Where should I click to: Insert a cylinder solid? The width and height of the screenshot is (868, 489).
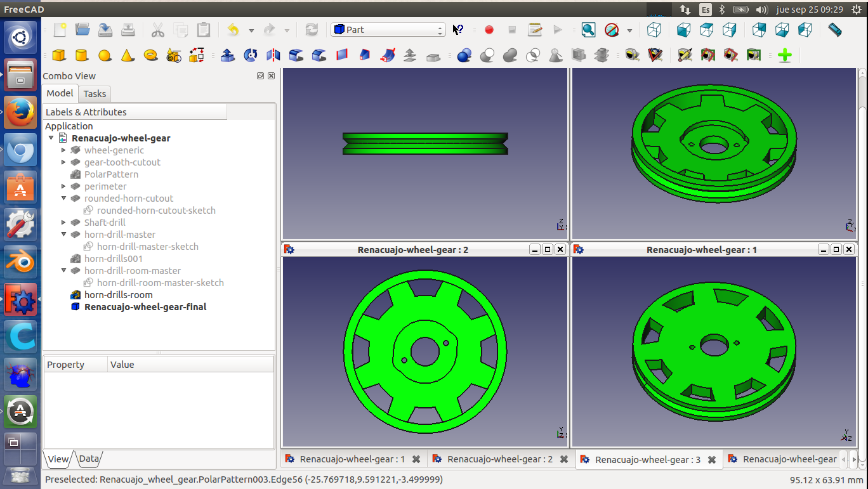pyautogui.click(x=82, y=56)
